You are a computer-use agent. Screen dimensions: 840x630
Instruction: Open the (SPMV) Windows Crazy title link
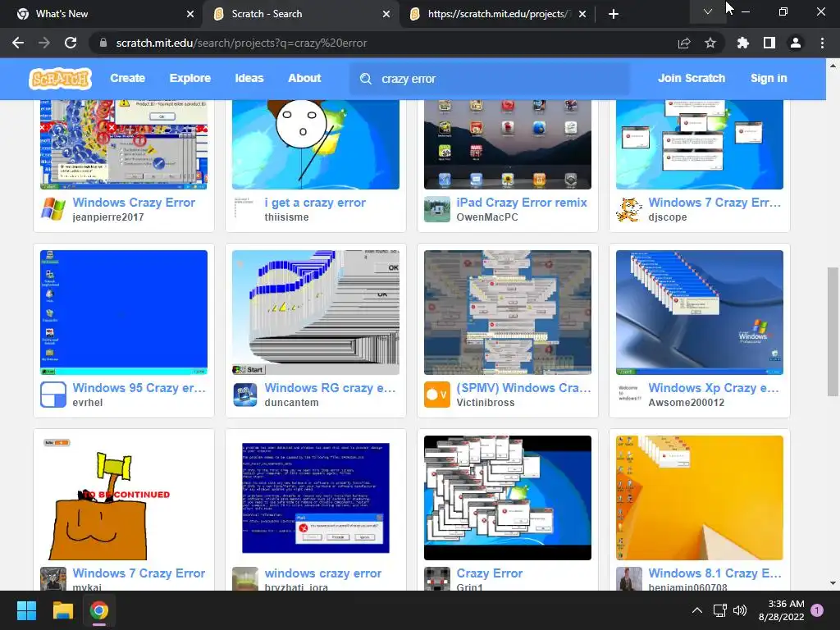click(523, 388)
